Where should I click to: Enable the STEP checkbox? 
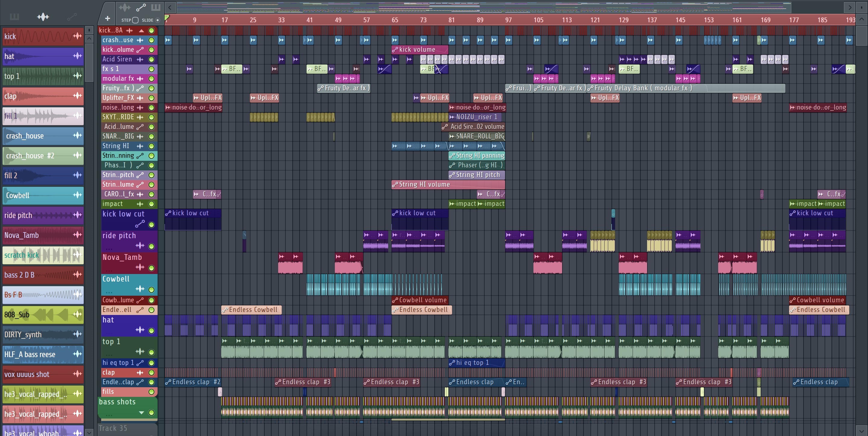[x=135, y=20]
